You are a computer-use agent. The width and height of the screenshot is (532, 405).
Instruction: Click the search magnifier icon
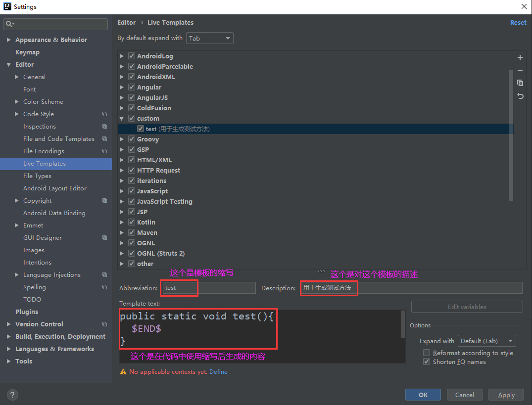[9, 24]
